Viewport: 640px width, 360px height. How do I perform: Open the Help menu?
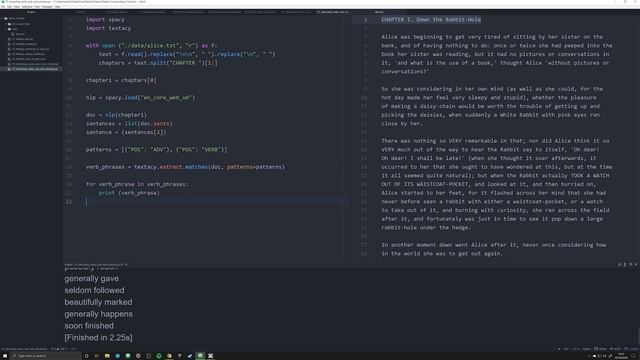58,7
